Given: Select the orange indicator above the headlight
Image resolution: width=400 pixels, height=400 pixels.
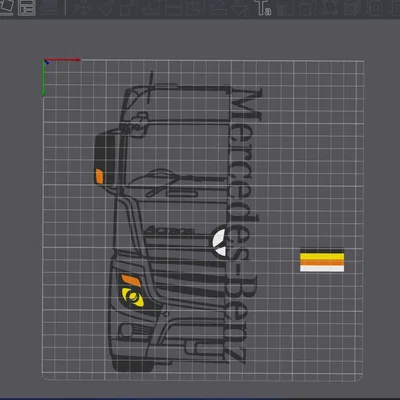Looking at the screenshot, I should (131, 281).
